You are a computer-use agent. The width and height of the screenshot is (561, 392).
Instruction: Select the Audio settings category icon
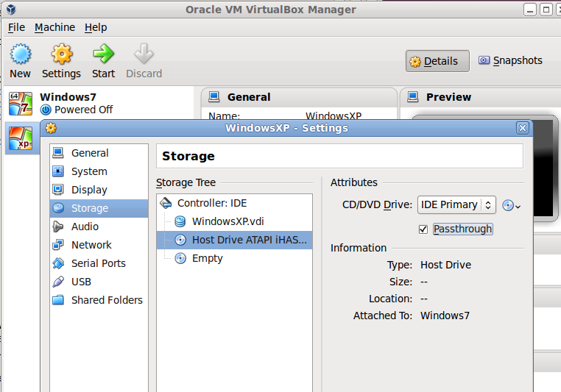pyautogui.click(x=58, y=227)
